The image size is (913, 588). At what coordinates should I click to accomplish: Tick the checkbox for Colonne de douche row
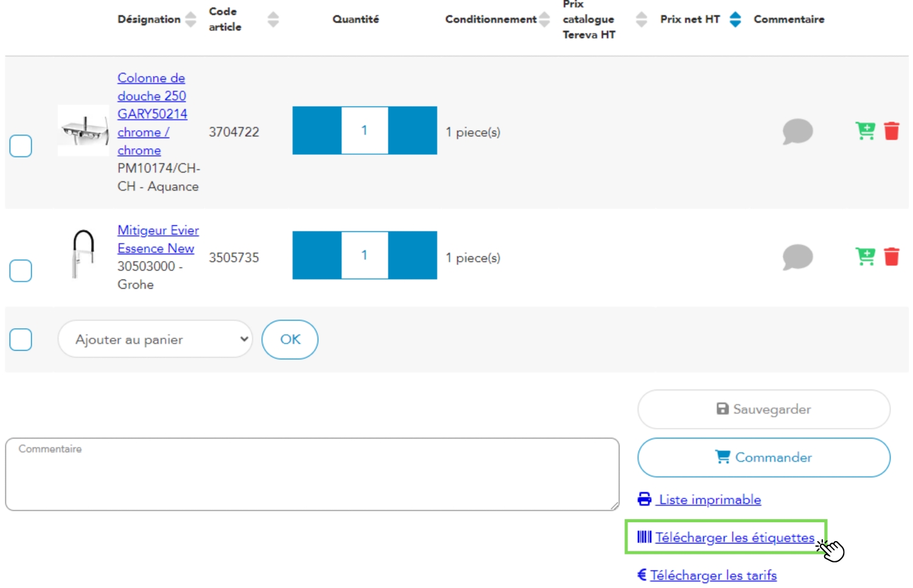[21, 146]
